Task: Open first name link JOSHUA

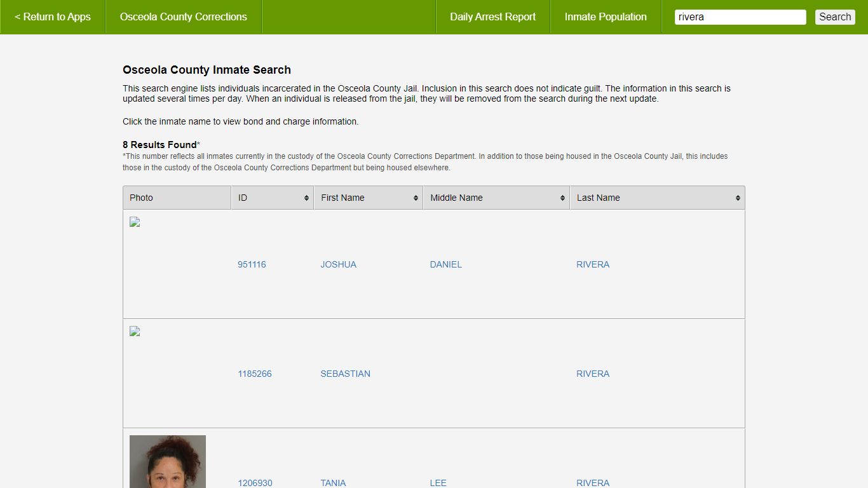Action: [338, 264]
